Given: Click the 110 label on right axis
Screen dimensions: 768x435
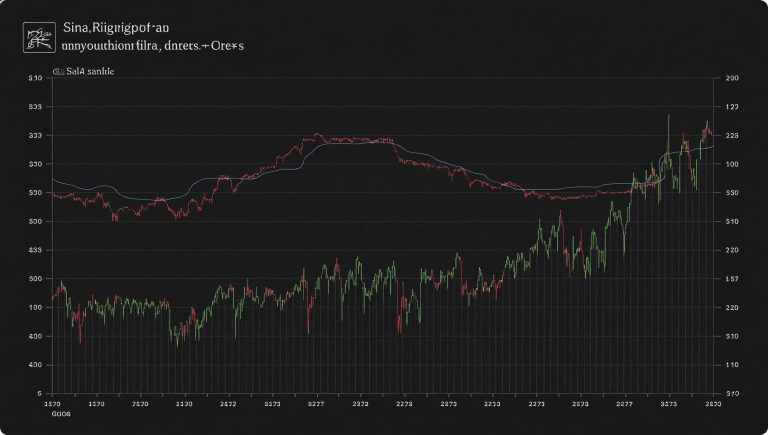Looking at the screenshot, I should click(731, 365).
